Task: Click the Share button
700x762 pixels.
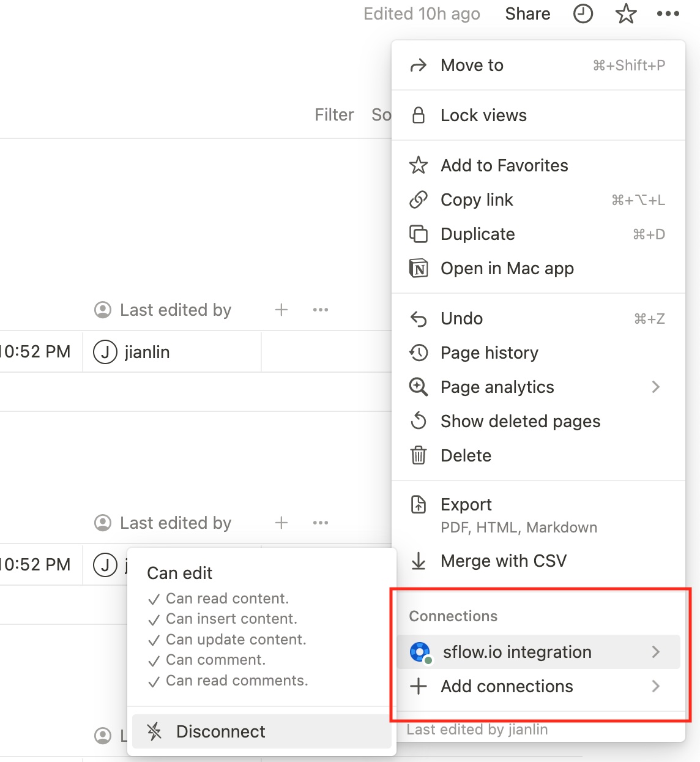Action: [x=527, y=13]
